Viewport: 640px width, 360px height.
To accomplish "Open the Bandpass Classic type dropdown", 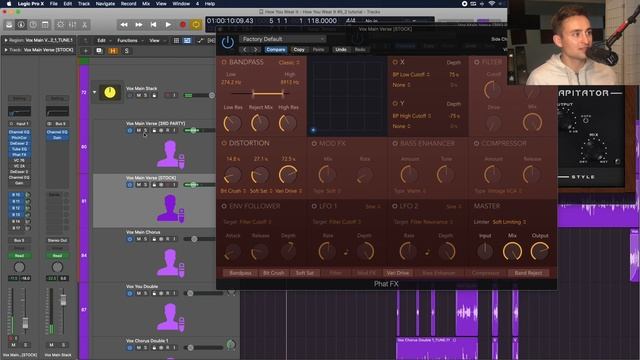I will tap(289, 62).
